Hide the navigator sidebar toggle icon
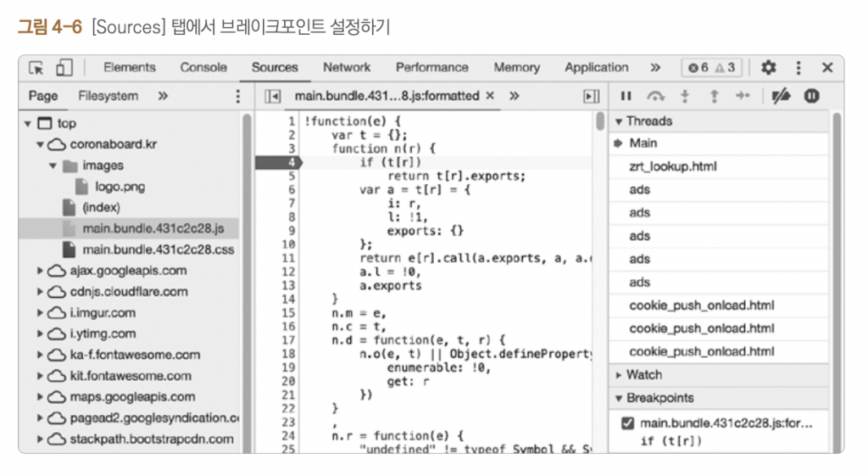The height and width of the screenshot is (476, 868). 272,97
